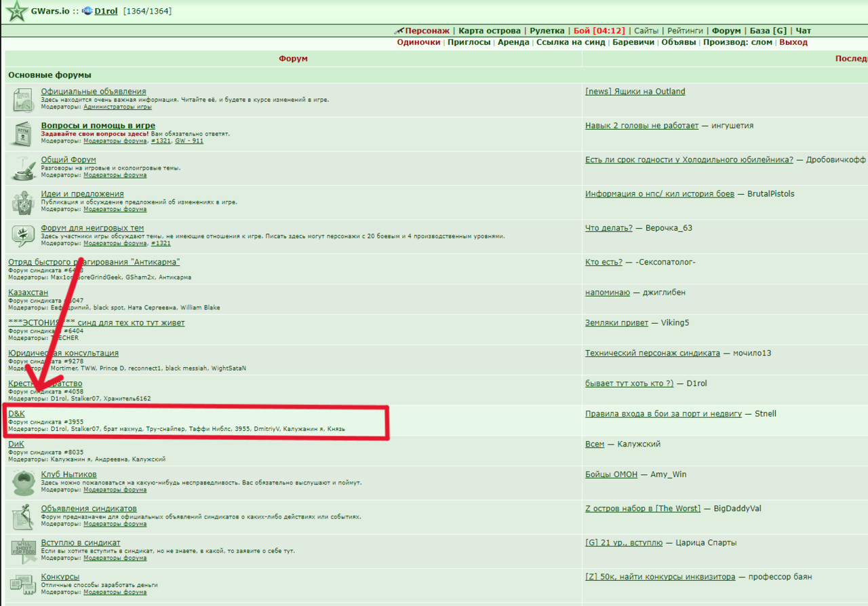
Task: Click Администраторы игры moderators link
Action: (117, 107)
